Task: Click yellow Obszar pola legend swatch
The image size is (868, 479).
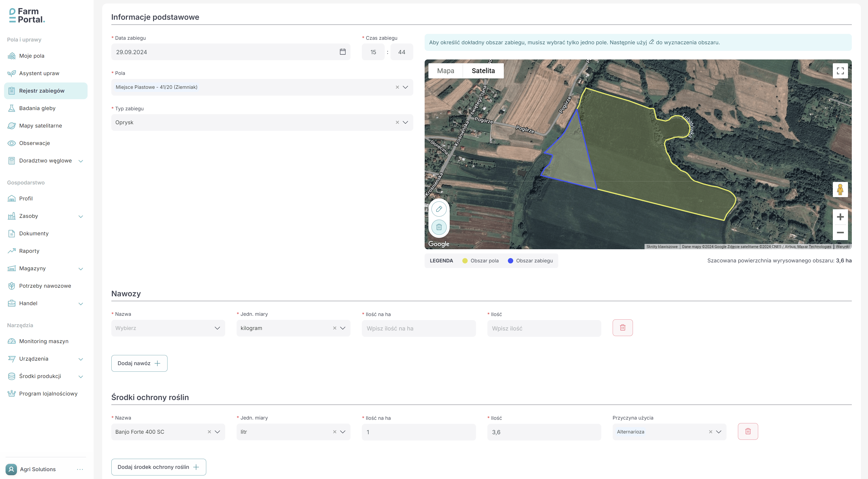Action: 465,261
